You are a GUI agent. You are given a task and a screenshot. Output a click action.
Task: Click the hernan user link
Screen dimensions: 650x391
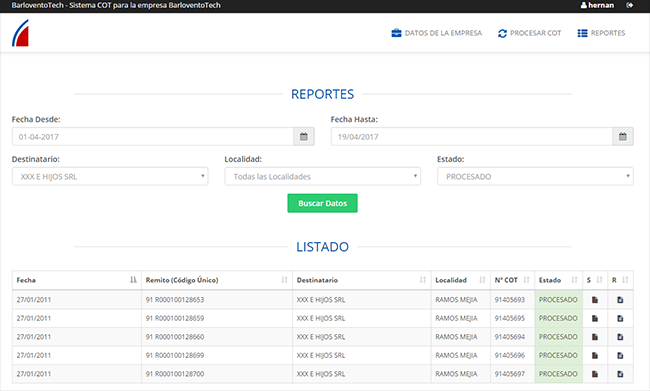[x=597, y=5]
